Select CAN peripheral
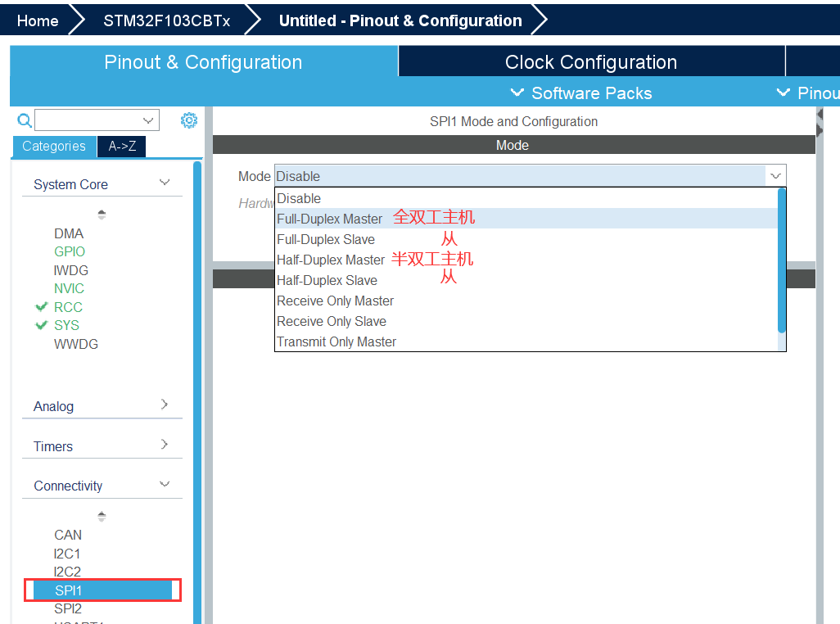The width and height of the screenshot is (840, 624). tap(68, 535)
